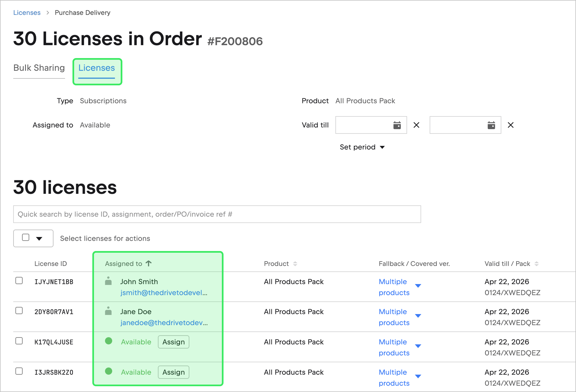Screen dimensions: 576x392
Task: Expand Multiple products for John Smith's license
Action: [x=418, y=286]
